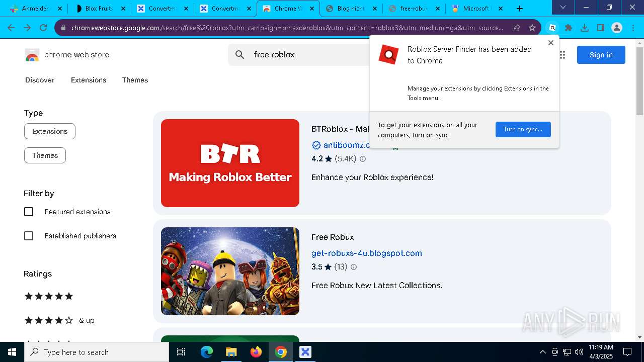Select the five-star rating filter
The width and height of the screenshot is (644, 362).
click(x=49, y=296)
